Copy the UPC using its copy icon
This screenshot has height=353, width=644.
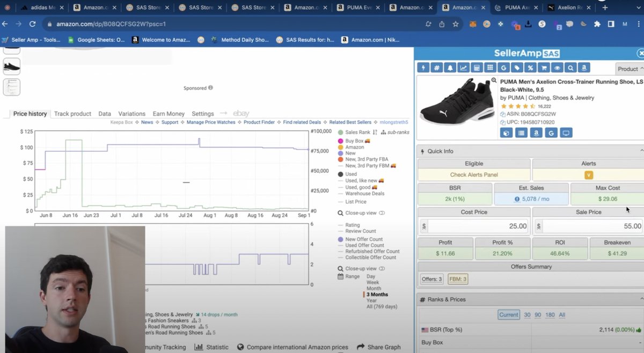click(x=503, y=122)
